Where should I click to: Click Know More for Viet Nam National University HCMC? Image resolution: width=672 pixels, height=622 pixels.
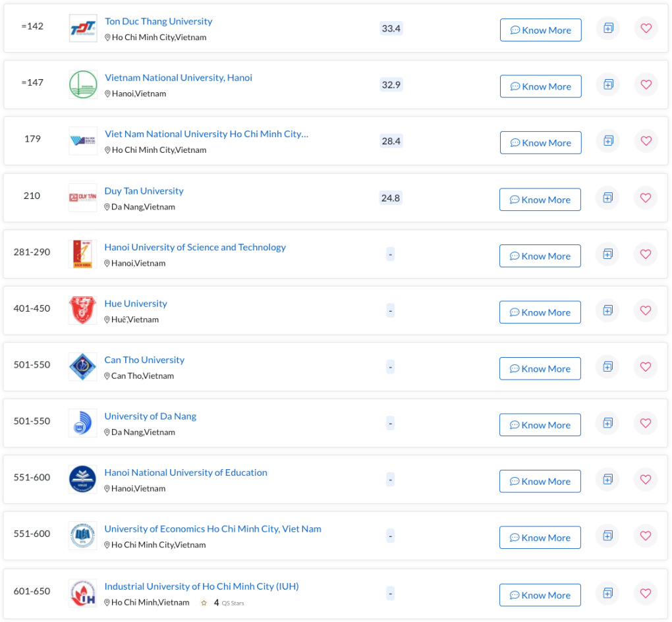point(540,142)
